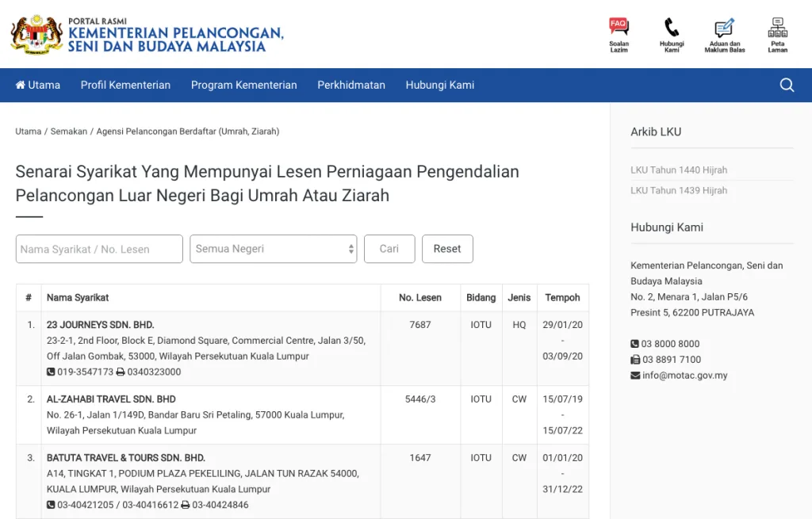Click the Nama Syarikat column header
Viewport: 812px width, 519px height.
(x=78, y=298)
